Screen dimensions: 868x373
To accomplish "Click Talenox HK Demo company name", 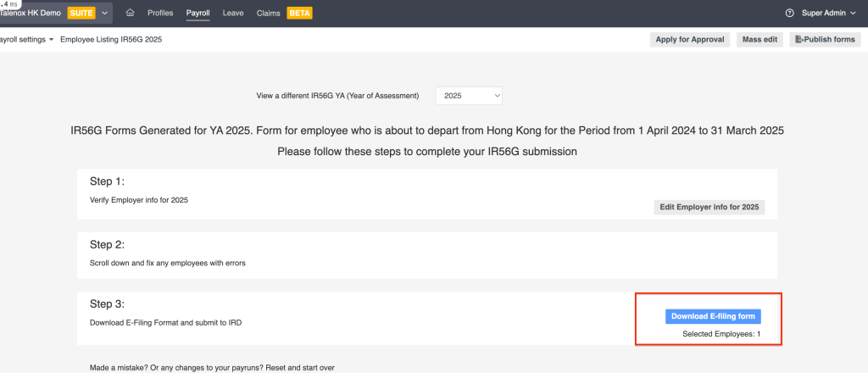I will 36,14.
